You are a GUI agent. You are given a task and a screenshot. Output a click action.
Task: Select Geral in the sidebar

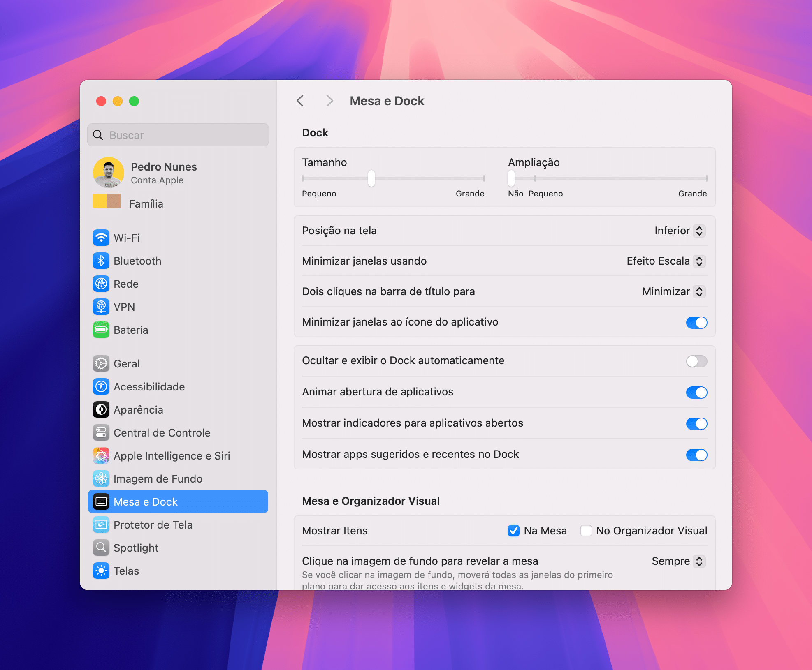click(178, 363)
